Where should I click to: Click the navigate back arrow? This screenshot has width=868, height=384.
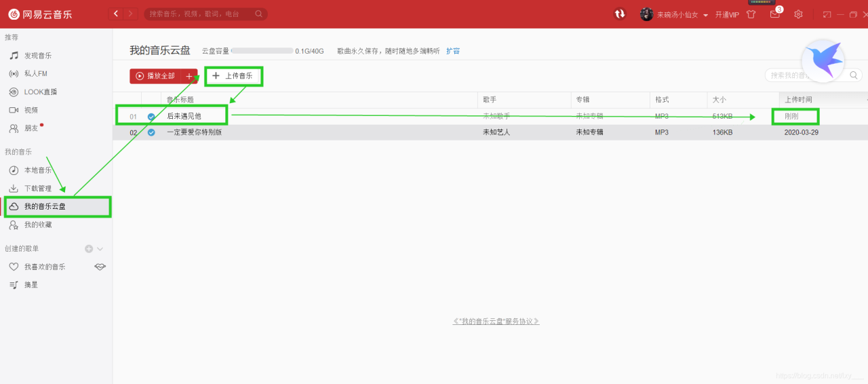[x=116, y=14]
